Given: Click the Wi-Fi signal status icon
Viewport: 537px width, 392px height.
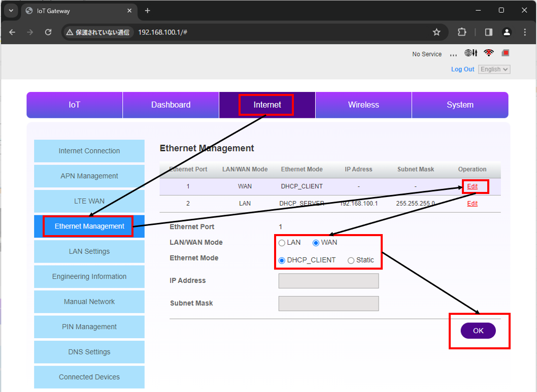Looking at the screenshot, I should [x=489, y=53].
